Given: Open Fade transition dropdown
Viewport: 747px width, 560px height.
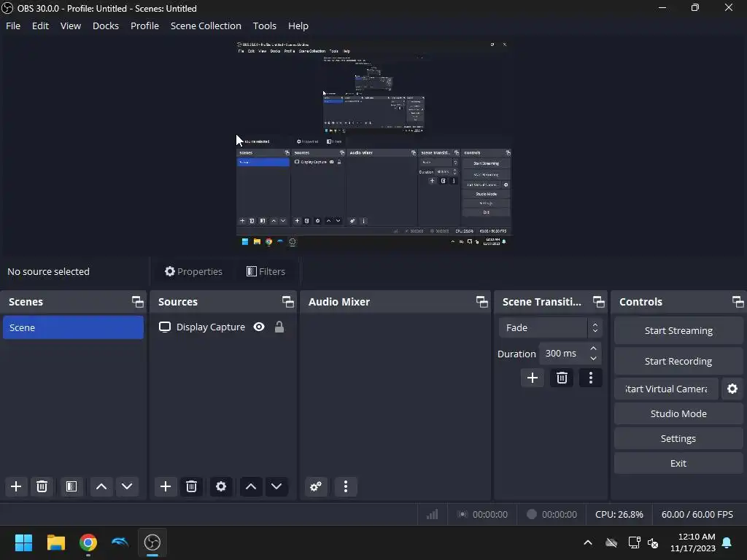Looking at the screenshot, I should pos(550,327).
